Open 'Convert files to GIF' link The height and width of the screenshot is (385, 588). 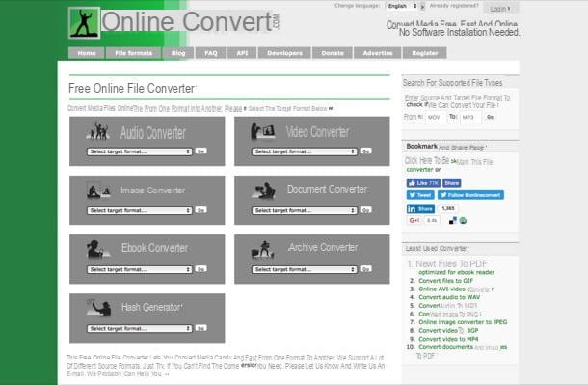point(446,281)
